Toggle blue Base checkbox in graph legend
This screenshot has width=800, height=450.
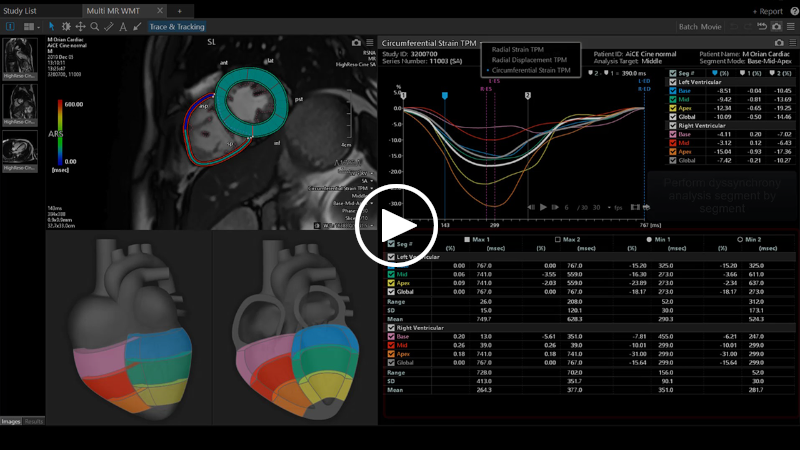pyautogui.click(x=673, y=91)
